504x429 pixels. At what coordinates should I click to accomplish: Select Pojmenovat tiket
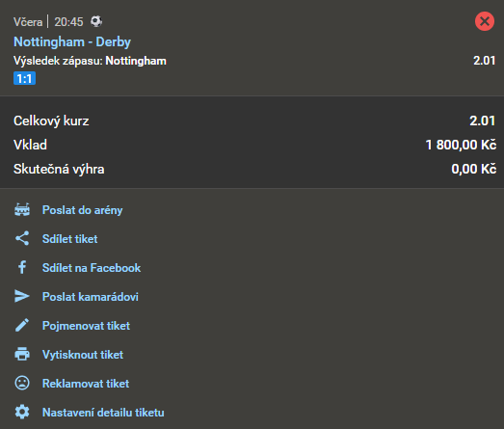(x=86, y=326)
